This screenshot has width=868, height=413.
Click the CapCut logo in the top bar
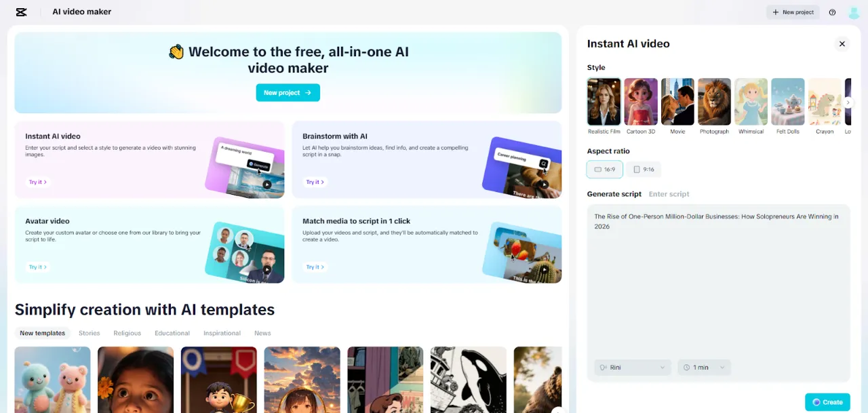20,12
